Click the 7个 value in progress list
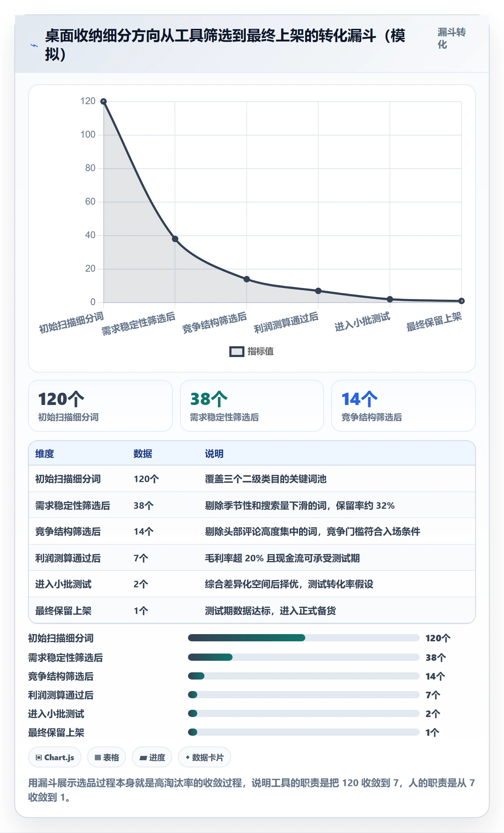The width and height of the screenshot is (504, 833). (x=433, y=695)
